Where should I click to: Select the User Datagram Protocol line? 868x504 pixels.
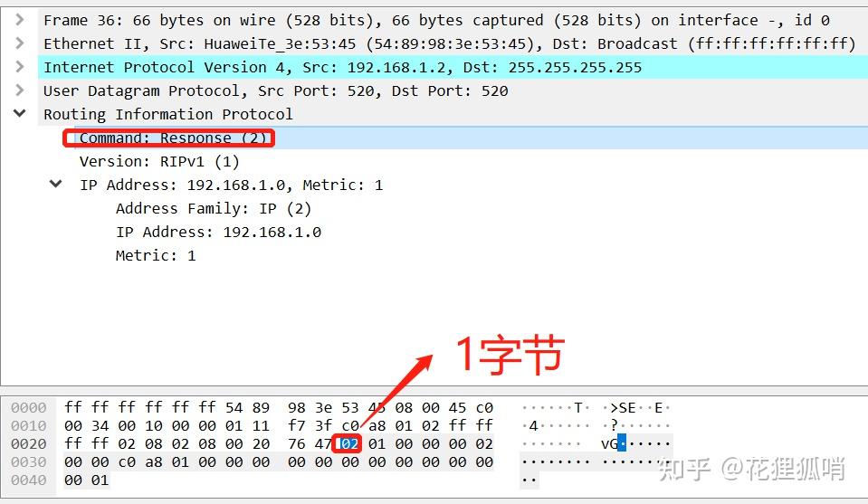pos(276,90)
